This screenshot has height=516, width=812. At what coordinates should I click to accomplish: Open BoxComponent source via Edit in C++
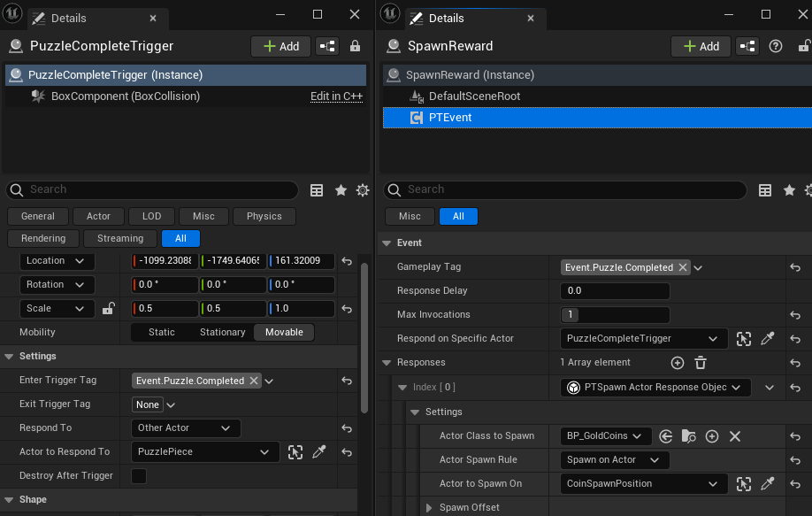point(336,96)
